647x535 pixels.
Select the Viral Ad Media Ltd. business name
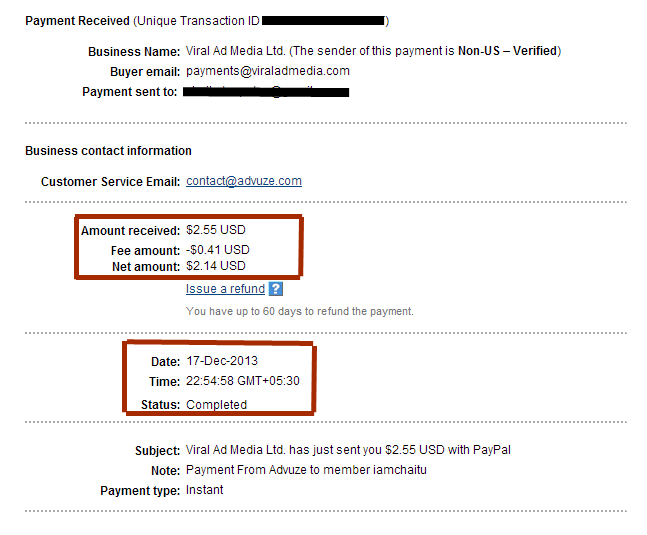(235, 51)
